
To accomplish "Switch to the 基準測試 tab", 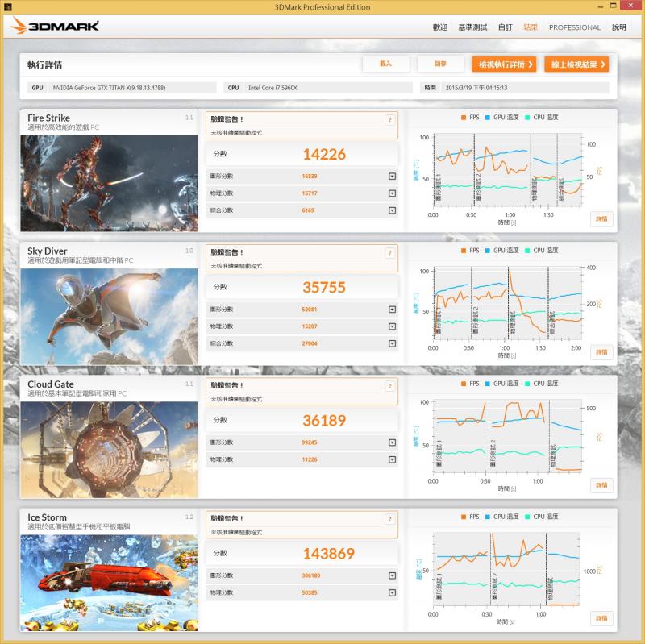I will click(x=472, y=27).
